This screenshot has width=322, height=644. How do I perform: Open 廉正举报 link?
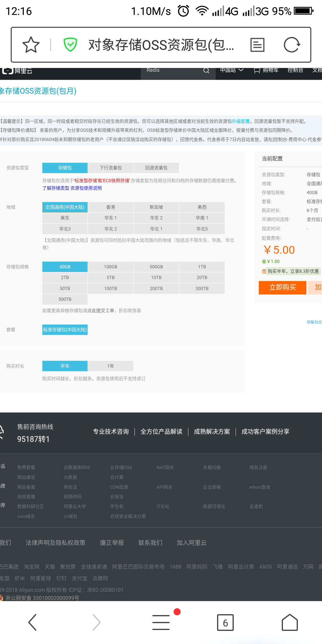pos(112,543)
